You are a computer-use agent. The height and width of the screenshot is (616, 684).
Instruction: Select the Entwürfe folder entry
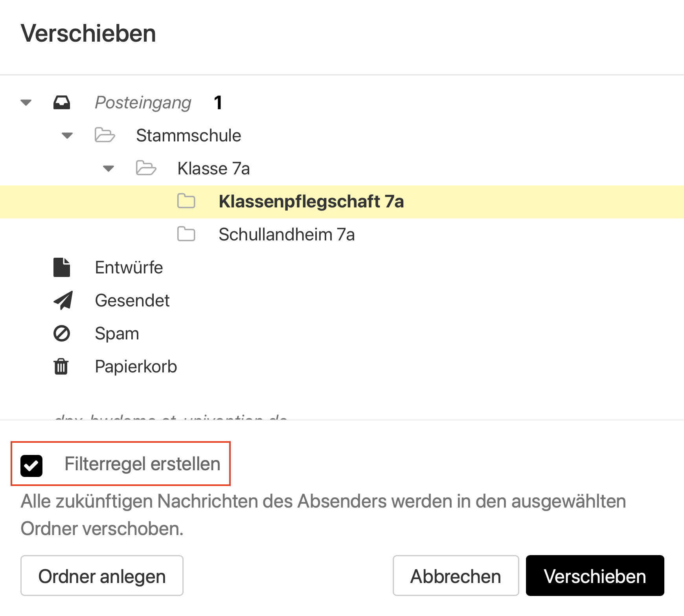tap(129, 267)
